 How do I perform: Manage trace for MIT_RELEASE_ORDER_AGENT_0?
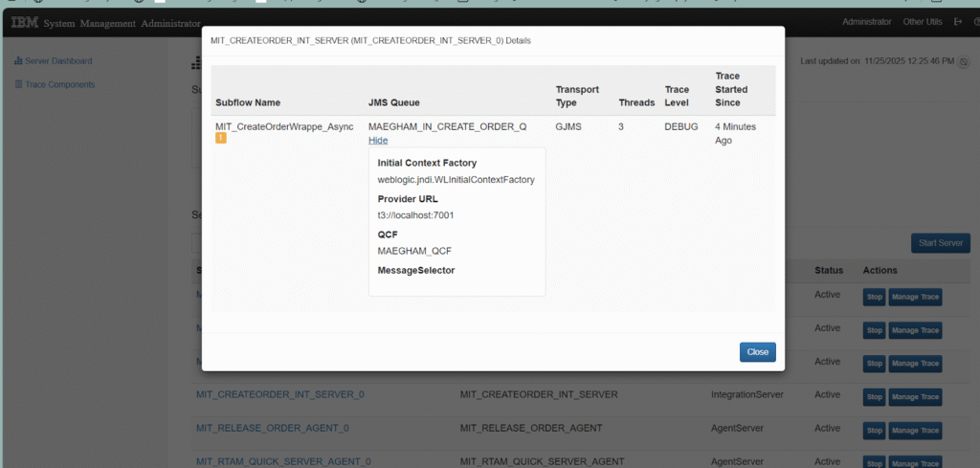coord(915,431)
